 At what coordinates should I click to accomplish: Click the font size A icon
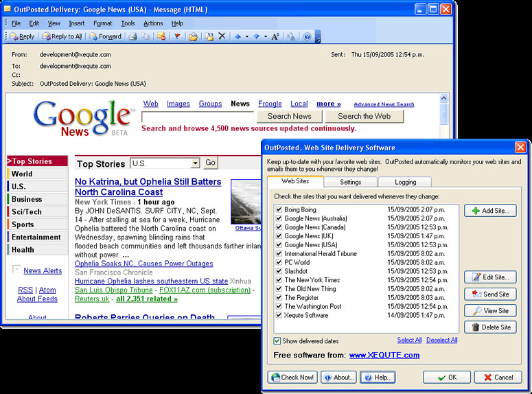pos(275,36)
